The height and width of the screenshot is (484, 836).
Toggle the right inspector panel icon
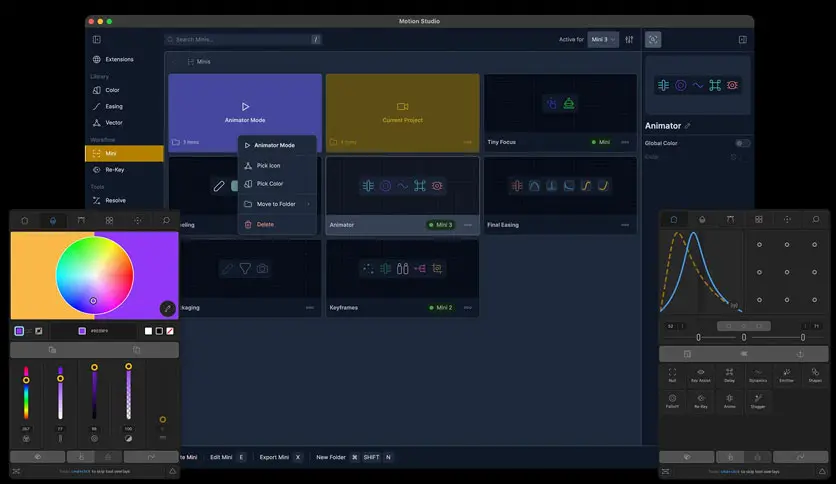coord(743,39)
